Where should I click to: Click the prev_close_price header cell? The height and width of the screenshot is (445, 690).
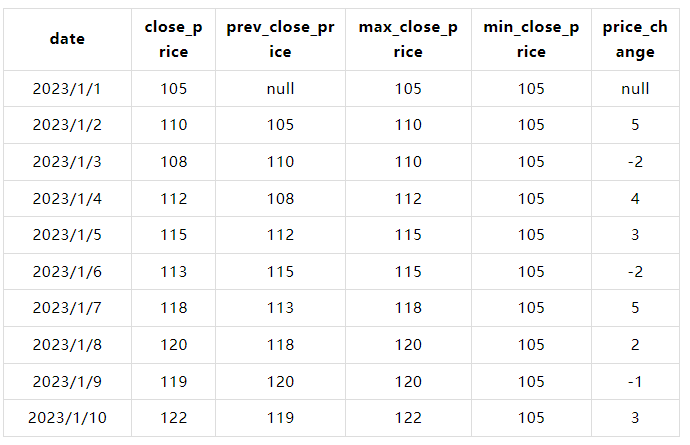(x=280, y=39)
